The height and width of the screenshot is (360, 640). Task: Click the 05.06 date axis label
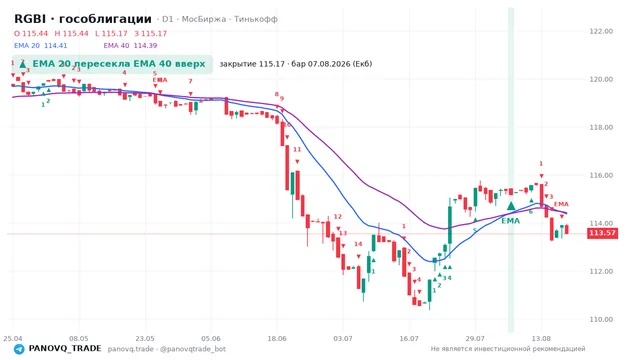click(x=211, y=338)
